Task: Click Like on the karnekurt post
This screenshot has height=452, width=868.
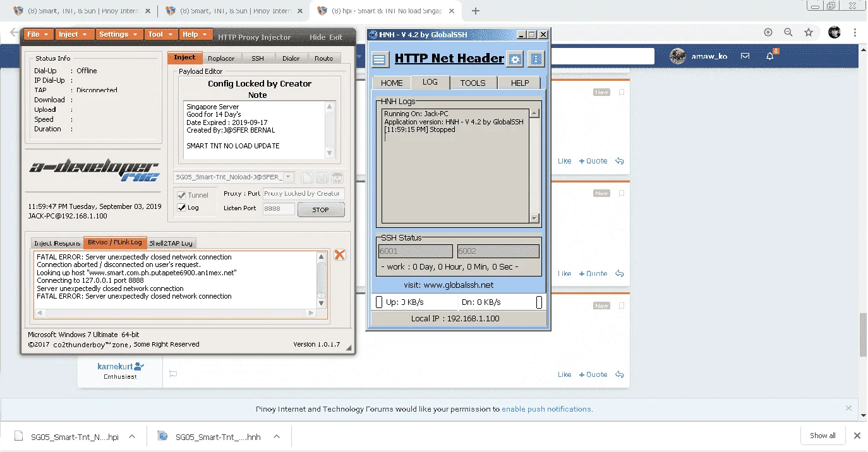Action: click(565, 374)
